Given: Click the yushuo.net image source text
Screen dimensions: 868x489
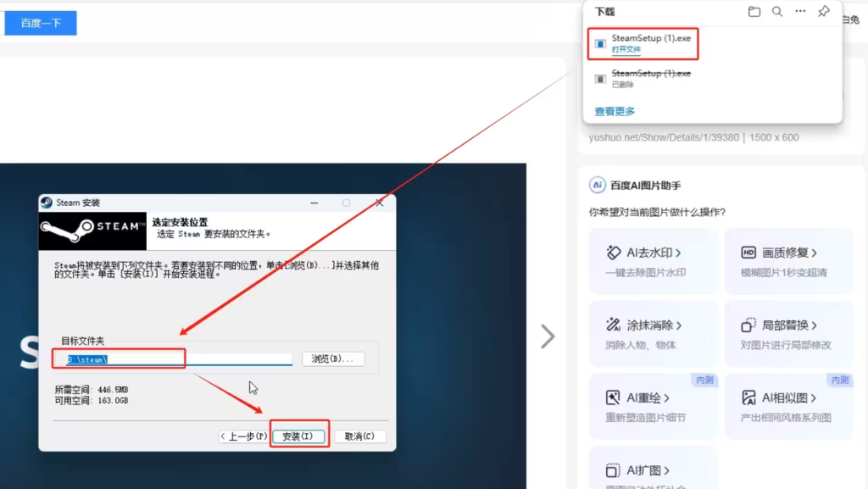Looking at the screenshot, I should coord(693,137).
